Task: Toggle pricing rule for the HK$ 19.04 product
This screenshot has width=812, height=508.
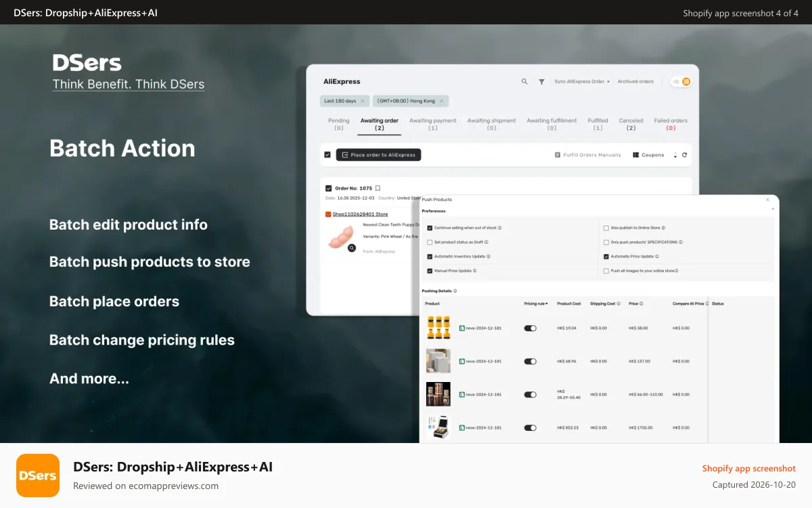Action: pyautogui.click(x=530, y=328)
